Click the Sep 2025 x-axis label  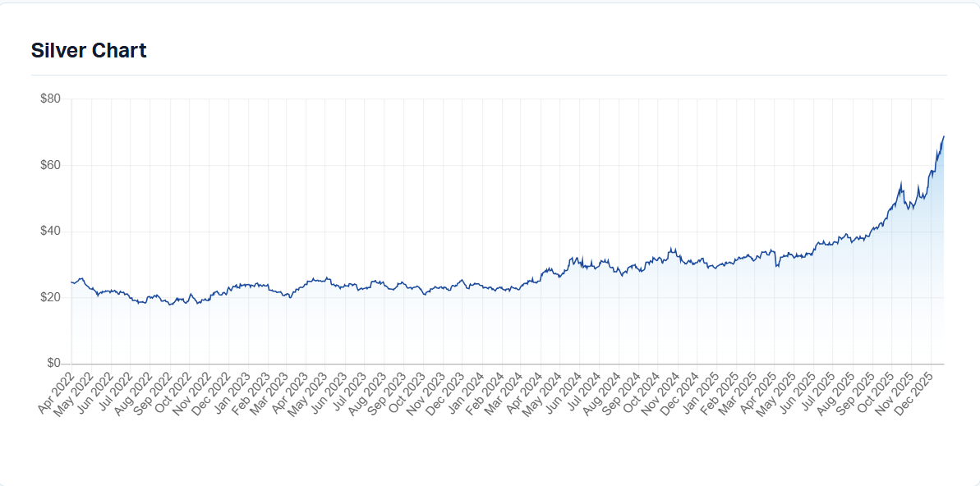pos(855,392)
